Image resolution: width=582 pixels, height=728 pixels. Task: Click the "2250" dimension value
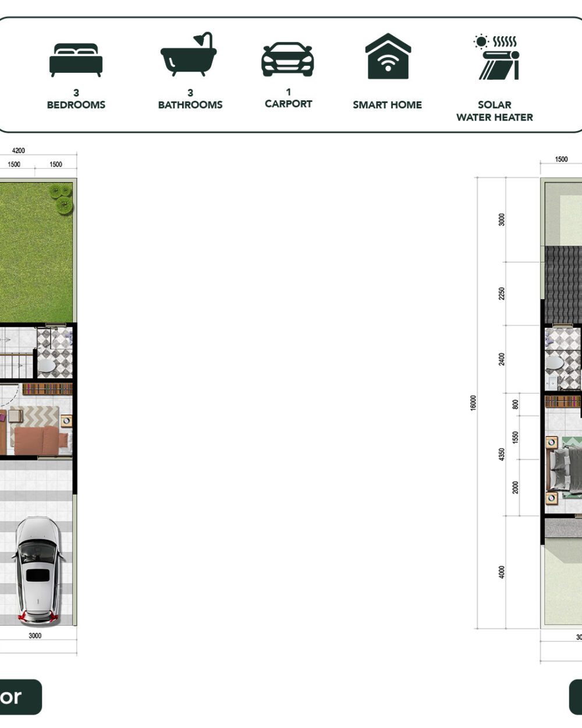pos(502,294)
